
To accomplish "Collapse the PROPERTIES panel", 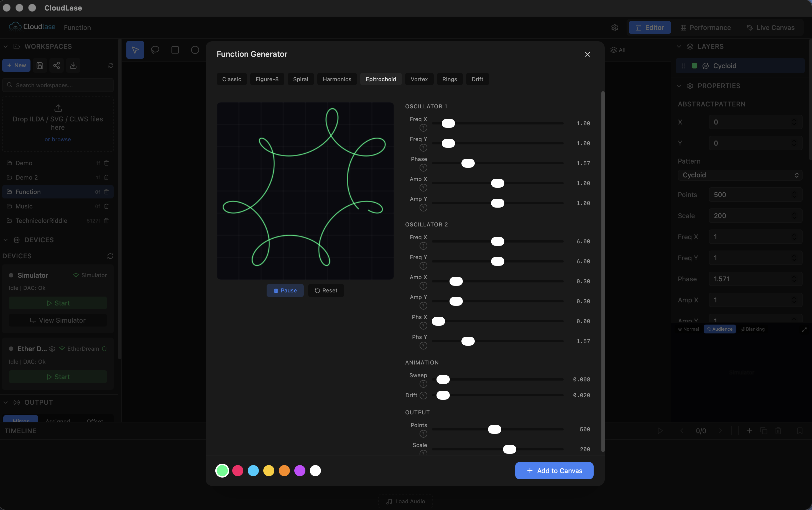I will pos(679,86).
